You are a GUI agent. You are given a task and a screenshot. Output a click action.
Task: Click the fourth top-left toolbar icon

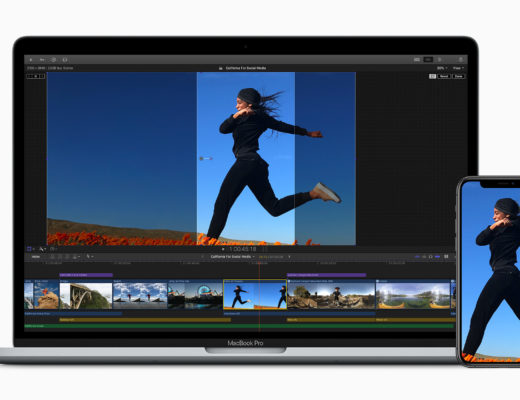(x=65, y=60)
